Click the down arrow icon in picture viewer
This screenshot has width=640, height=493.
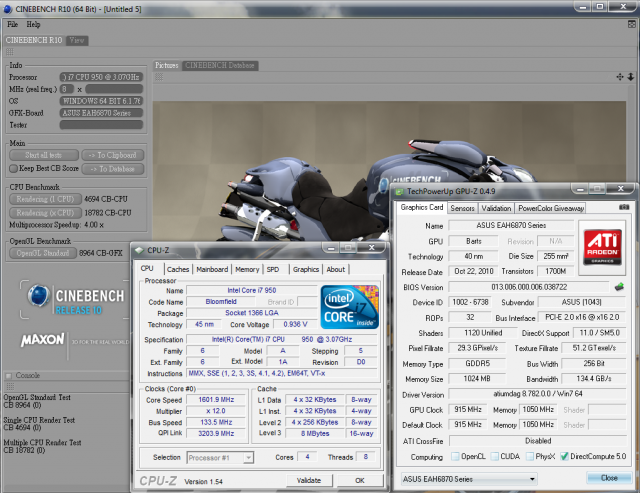click(631, 77)
